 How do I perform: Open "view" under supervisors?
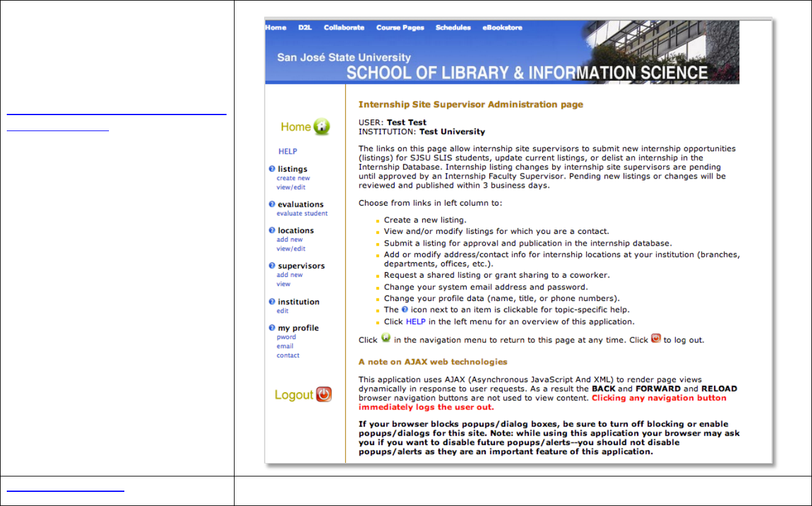(x=283, y=284)
